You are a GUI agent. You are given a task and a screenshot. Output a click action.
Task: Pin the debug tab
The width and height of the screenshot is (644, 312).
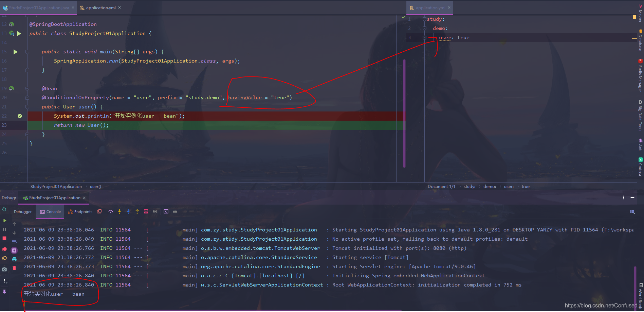[x=4, y=292]
